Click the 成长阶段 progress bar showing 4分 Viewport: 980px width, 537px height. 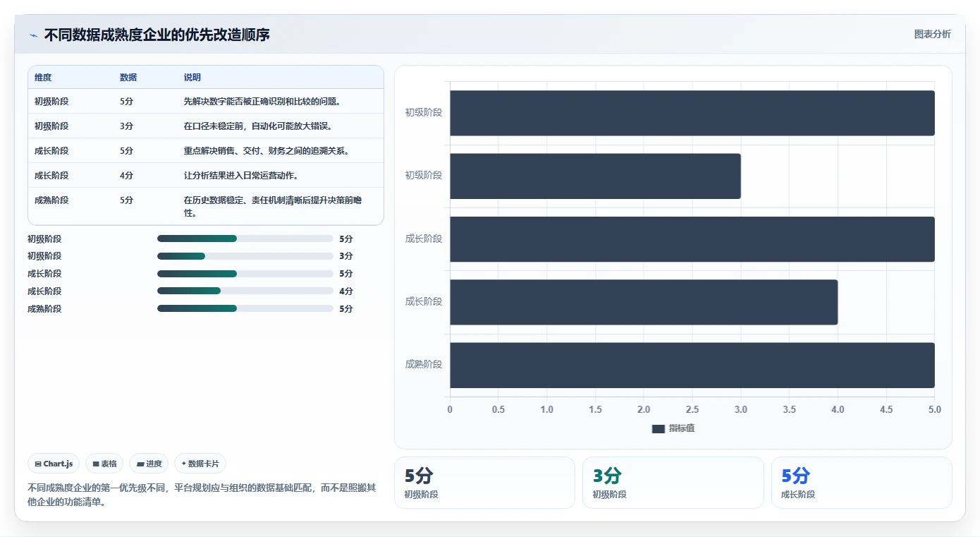(245, 291)
